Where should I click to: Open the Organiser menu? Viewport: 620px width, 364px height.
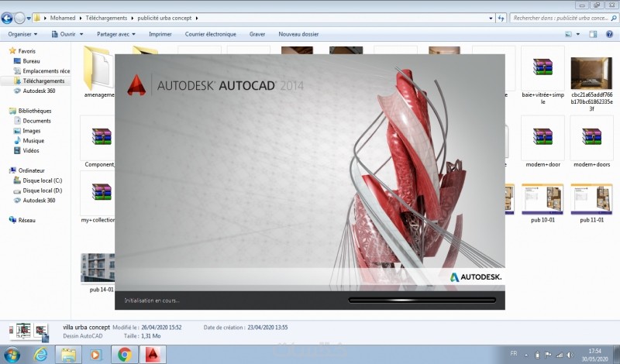(x=22, y=34)
